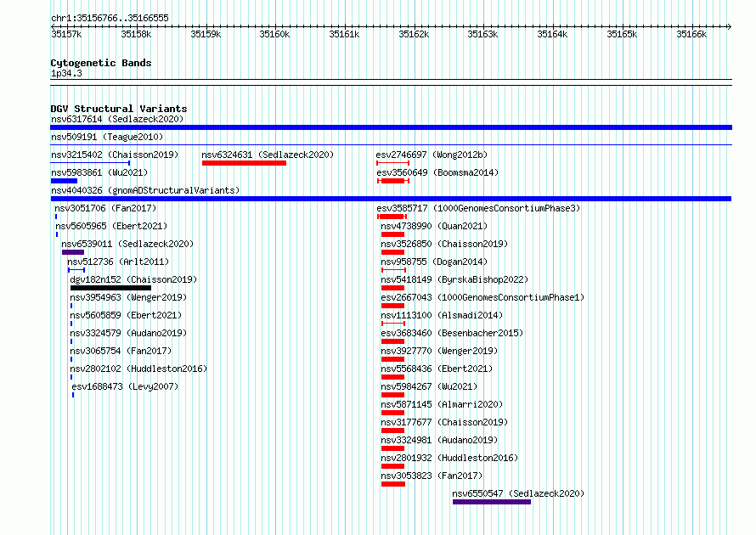
Task: Click the blue bar under nsv5983861
Action: (x=64, y=181)
